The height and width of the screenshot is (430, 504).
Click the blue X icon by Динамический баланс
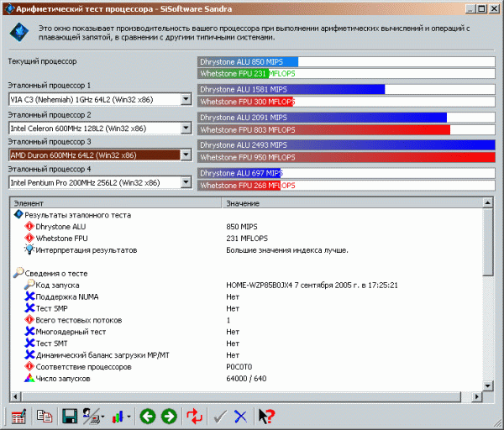(x=29, y=354)
